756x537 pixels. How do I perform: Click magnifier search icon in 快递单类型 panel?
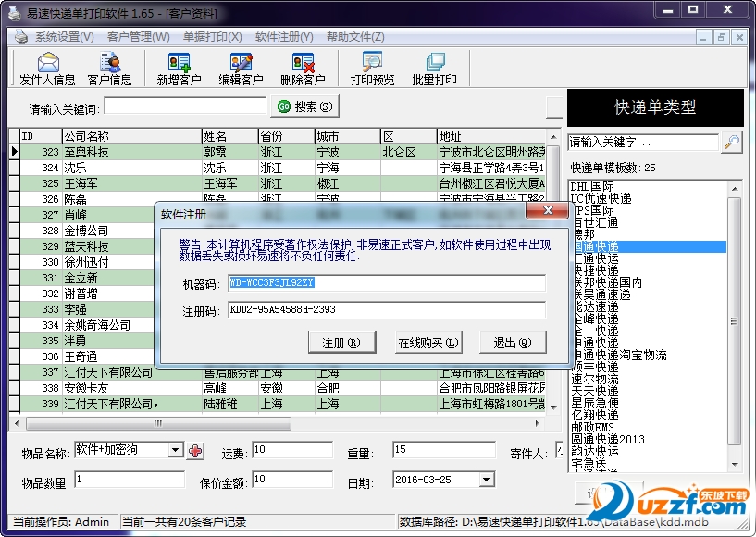[x=731, y=143]
